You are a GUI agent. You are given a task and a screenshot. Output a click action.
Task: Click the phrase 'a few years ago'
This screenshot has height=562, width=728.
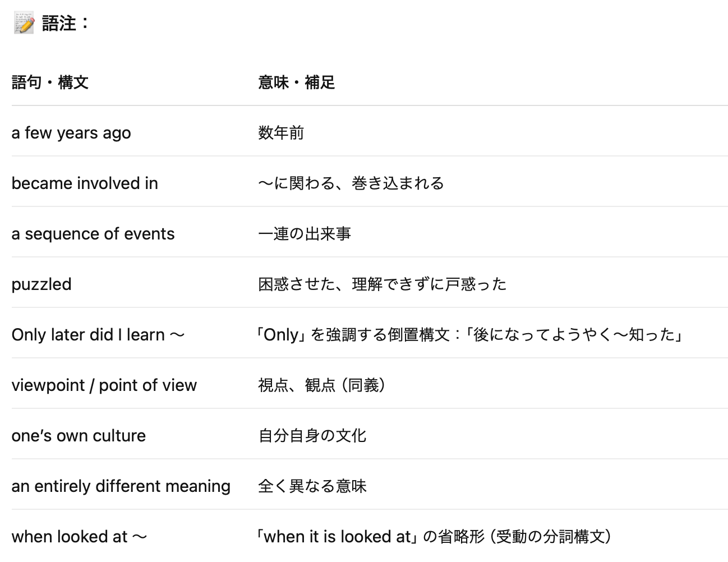(71, 133)
